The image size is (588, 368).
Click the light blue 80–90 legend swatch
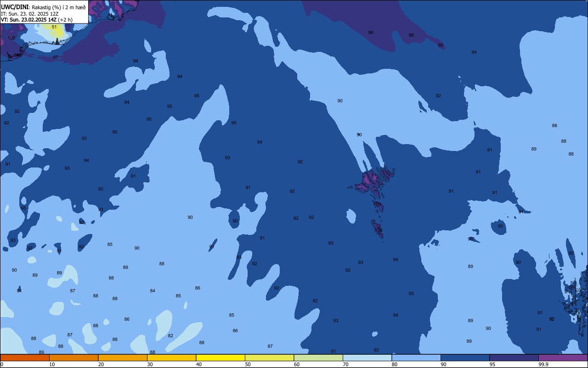[x=416, y=357]
